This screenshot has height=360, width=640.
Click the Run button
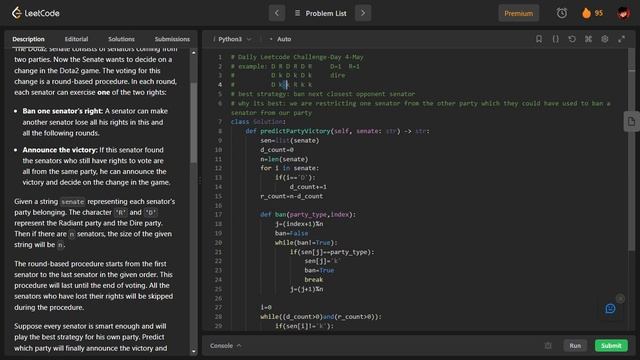(575, 346)
